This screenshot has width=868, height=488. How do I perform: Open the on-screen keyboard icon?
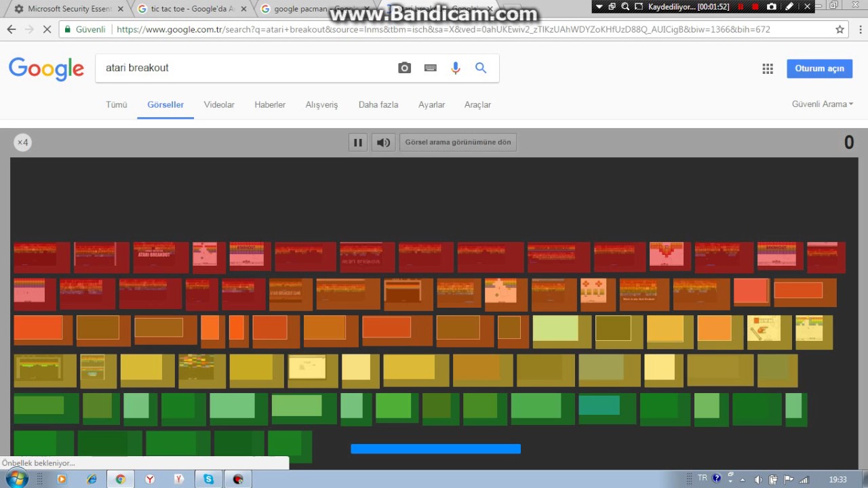coord(430,68)
